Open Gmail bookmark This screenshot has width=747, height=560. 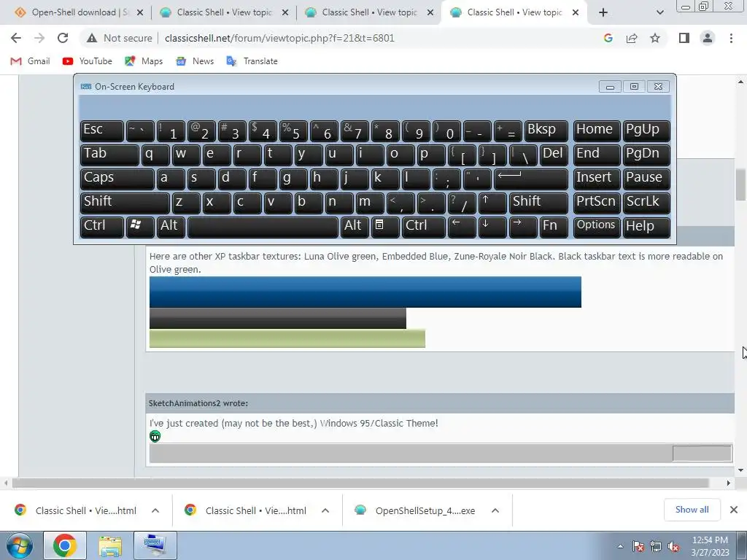pyautogui.click(x=30, y=61)
